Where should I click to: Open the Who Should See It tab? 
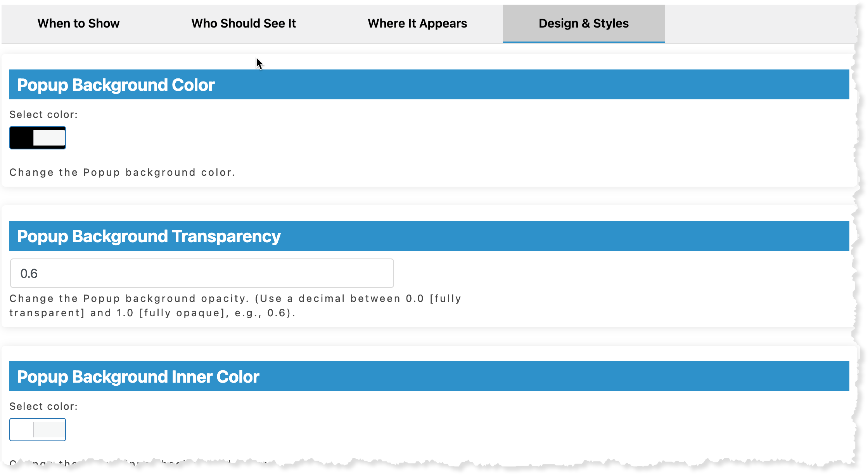[244, 23]
